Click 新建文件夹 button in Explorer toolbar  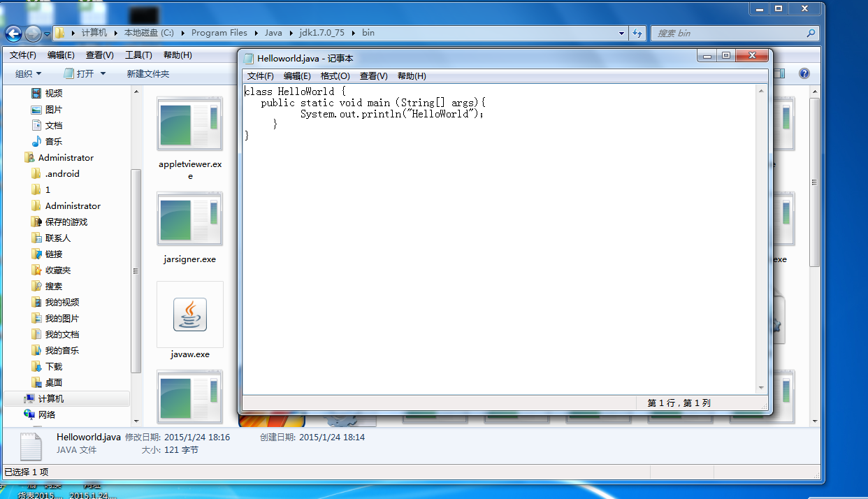(x=147, y=73)
